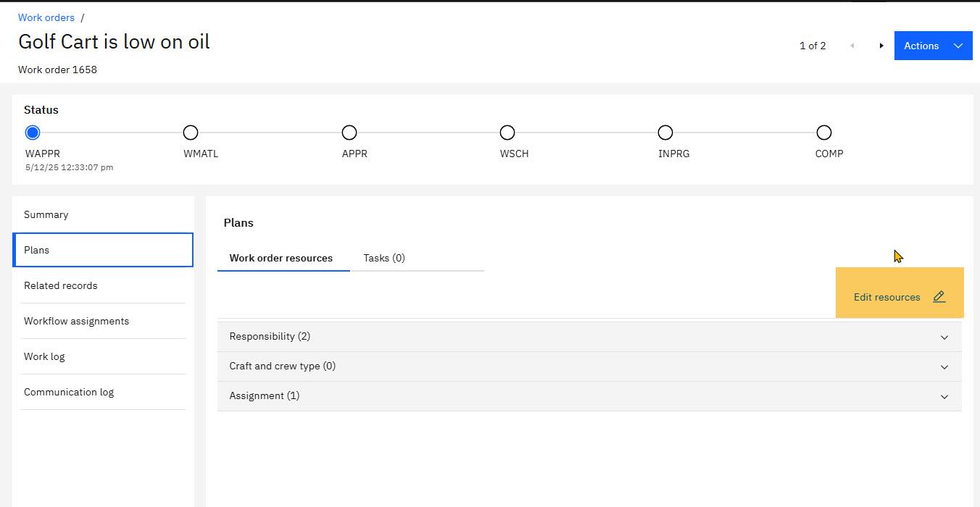Click the chevron icon on the Actions button
The height and width of the screenshot is (507, 980).
click(x=956, y=45)
